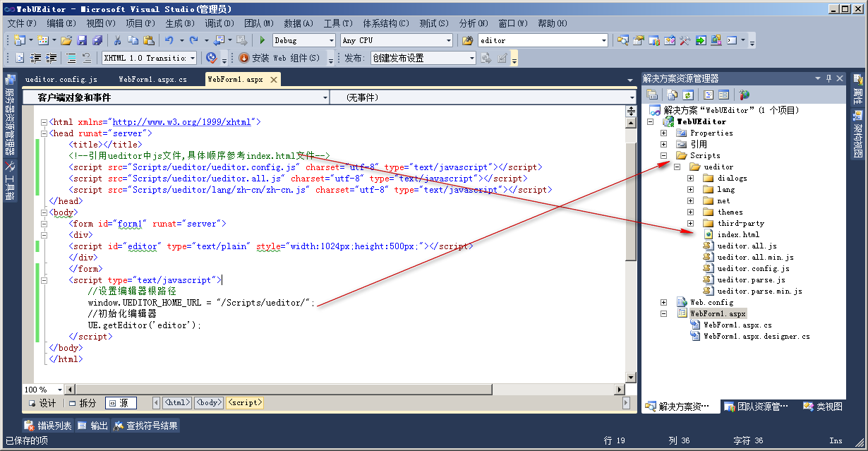
Task: Start debugging with the green play icon
Action: click(x=263, y=40)
